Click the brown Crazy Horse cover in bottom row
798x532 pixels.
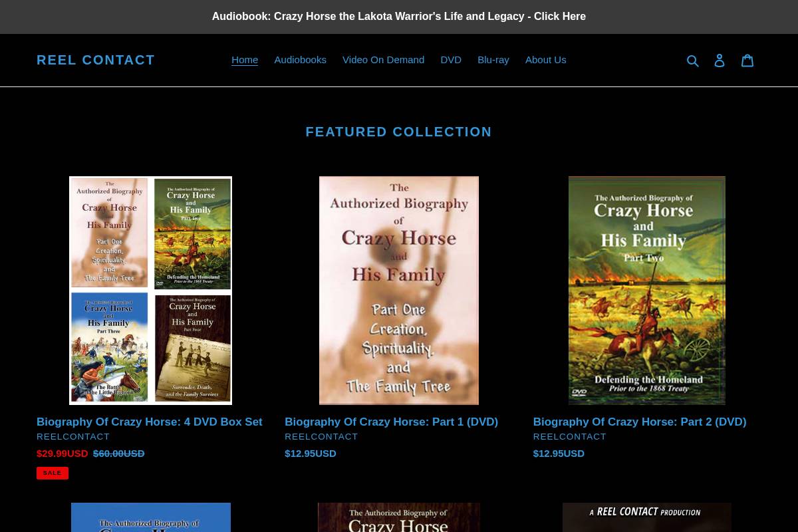point(399,517)
